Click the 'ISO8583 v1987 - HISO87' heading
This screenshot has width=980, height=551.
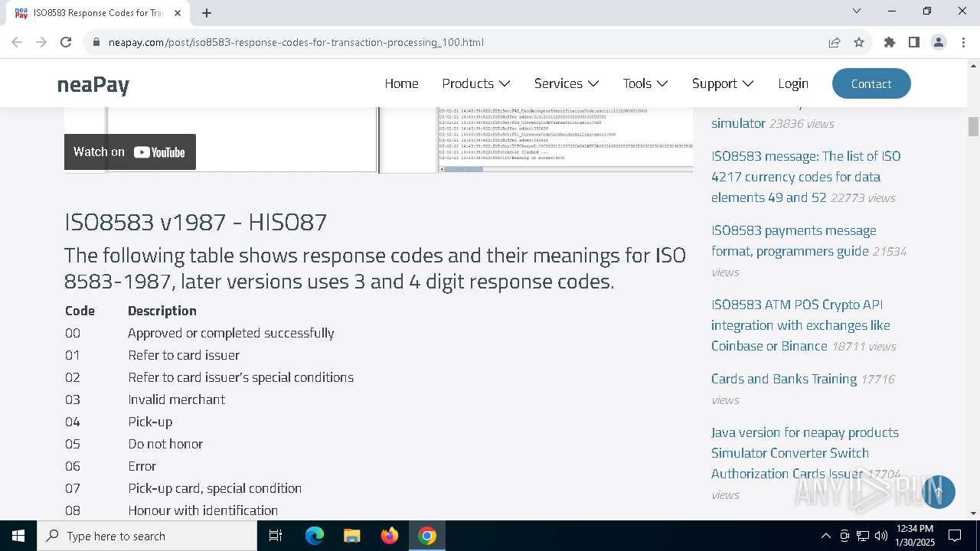coord(196,222)
